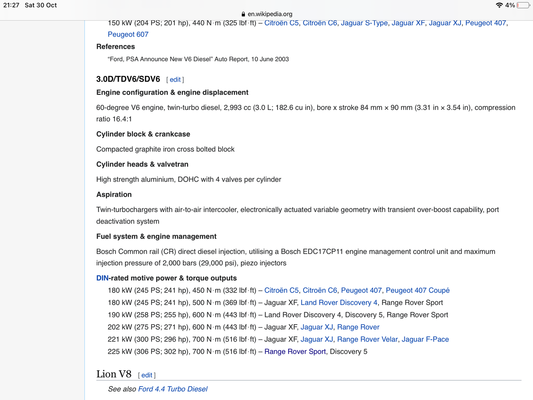Open Jaguar XJ link in 150 kW row

(x=445, y=23)
